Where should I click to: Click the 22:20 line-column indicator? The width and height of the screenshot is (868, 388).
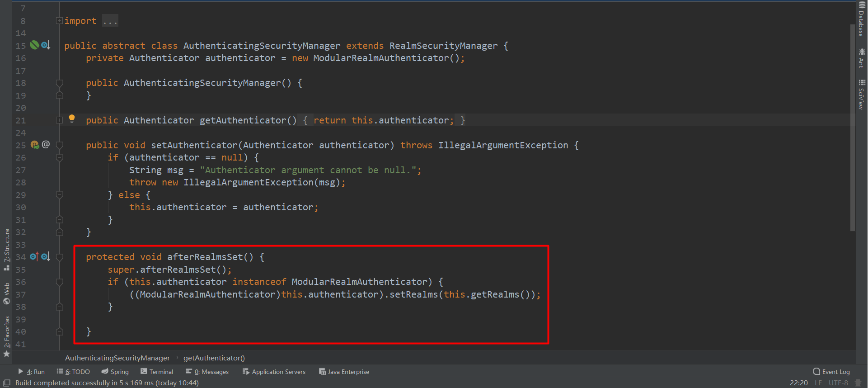click(798, 383)
